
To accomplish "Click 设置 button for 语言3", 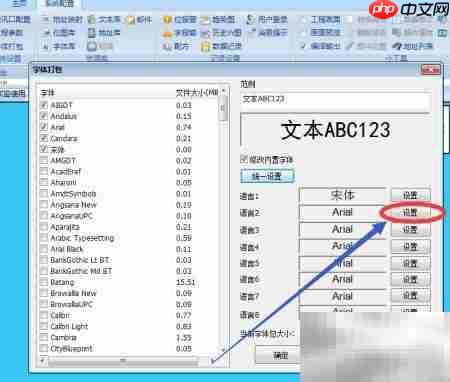I will point(410,229).
